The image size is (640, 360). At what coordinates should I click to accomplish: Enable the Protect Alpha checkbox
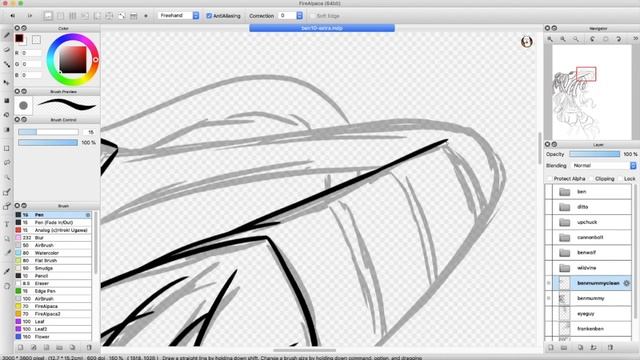[x=549, y=179]
